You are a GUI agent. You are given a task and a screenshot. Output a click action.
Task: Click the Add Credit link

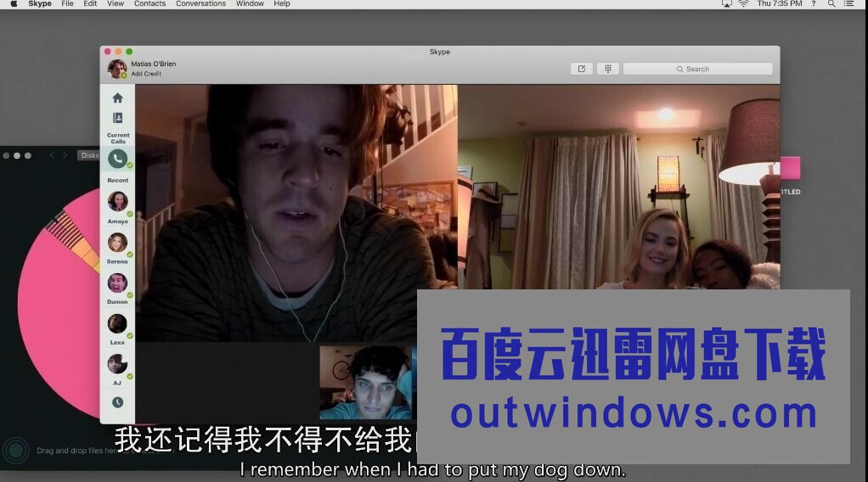[x=146, y=74]
